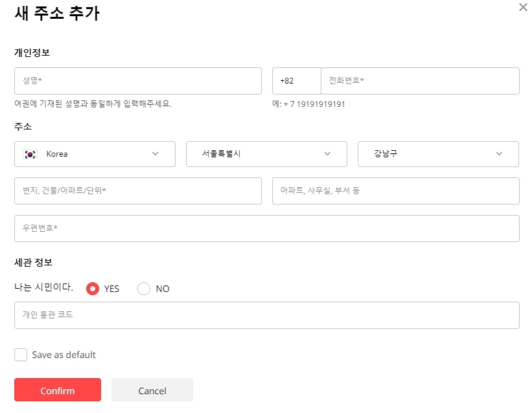532x413 pixels.
Task: Click the passport name hint text 여권에 기재된
Action: (x=93, y=104)
